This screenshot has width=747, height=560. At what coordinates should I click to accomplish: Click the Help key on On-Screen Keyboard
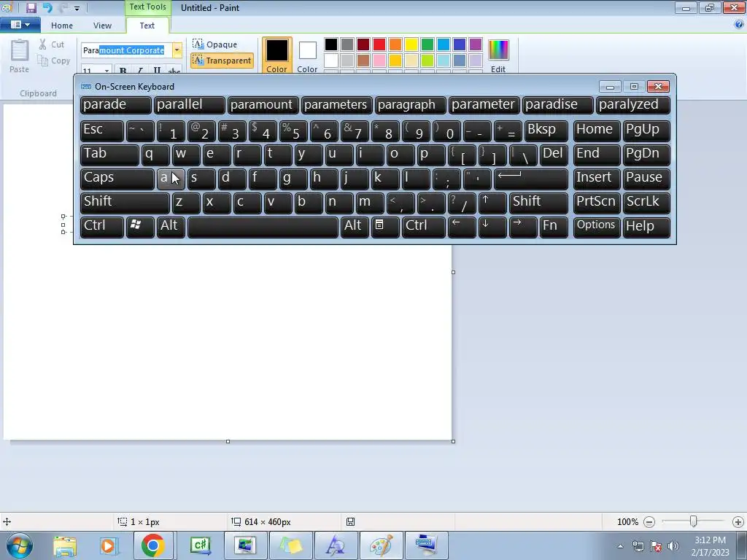coord(646,227)
